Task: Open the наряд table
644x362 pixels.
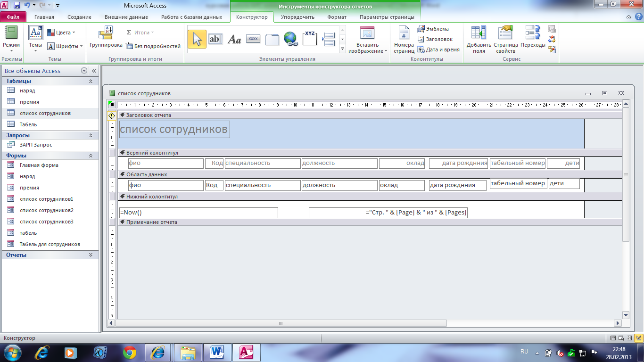Action: click(50, 90)
